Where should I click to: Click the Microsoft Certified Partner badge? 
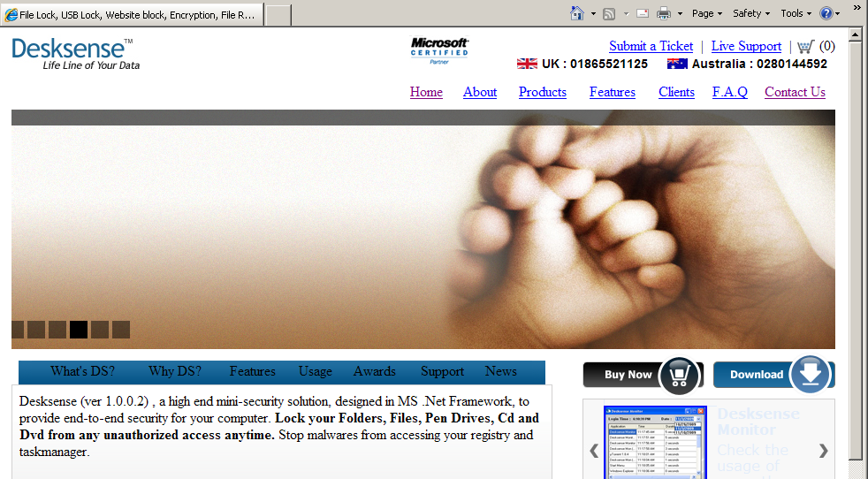point(439,51)
